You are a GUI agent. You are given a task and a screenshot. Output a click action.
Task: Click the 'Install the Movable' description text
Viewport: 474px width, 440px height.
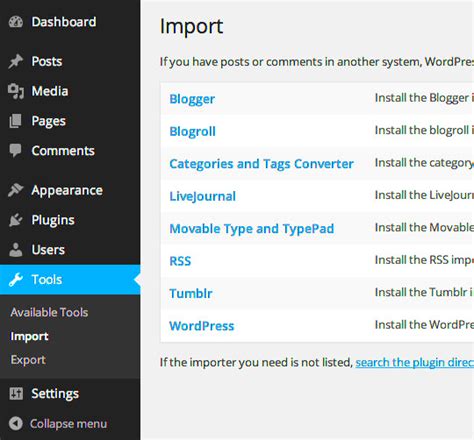424,228
